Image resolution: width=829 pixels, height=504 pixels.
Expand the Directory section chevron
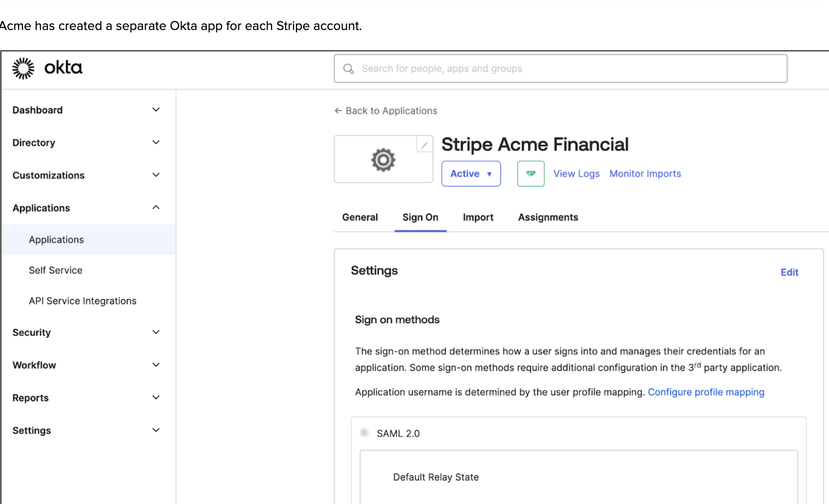[x=156, y=142]
